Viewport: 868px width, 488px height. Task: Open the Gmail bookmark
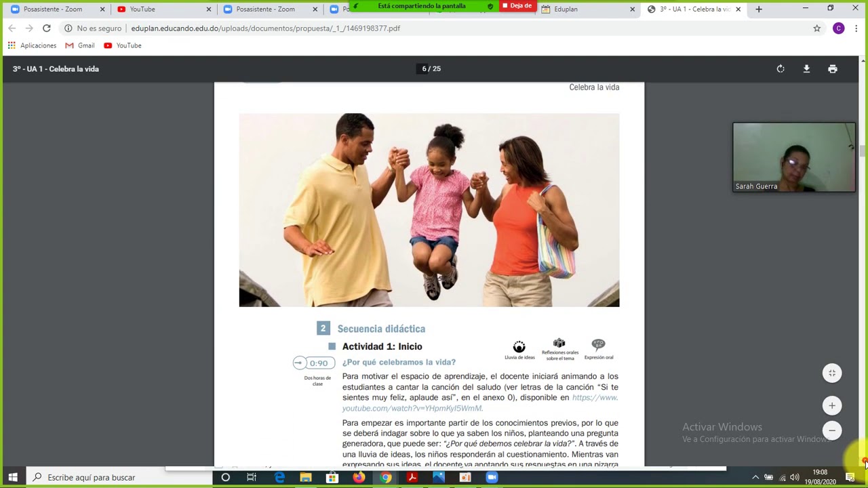(80, 45)
